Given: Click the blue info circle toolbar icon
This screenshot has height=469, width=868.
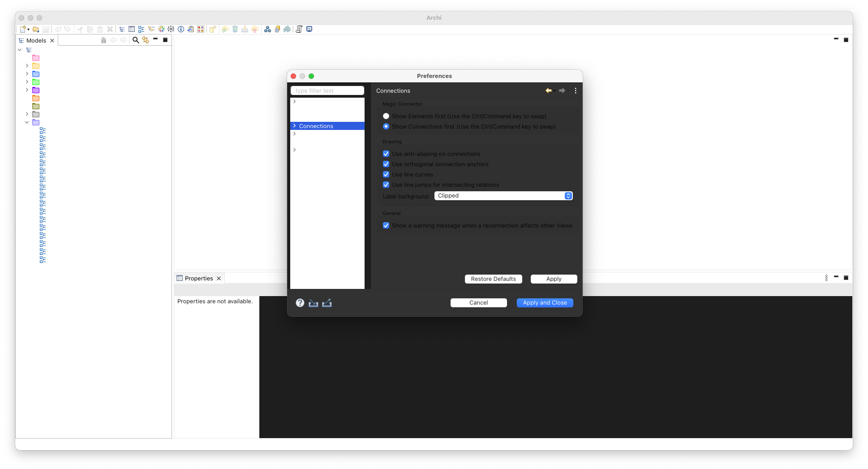Looking at the screenshot, I should (x=181, y=30).
